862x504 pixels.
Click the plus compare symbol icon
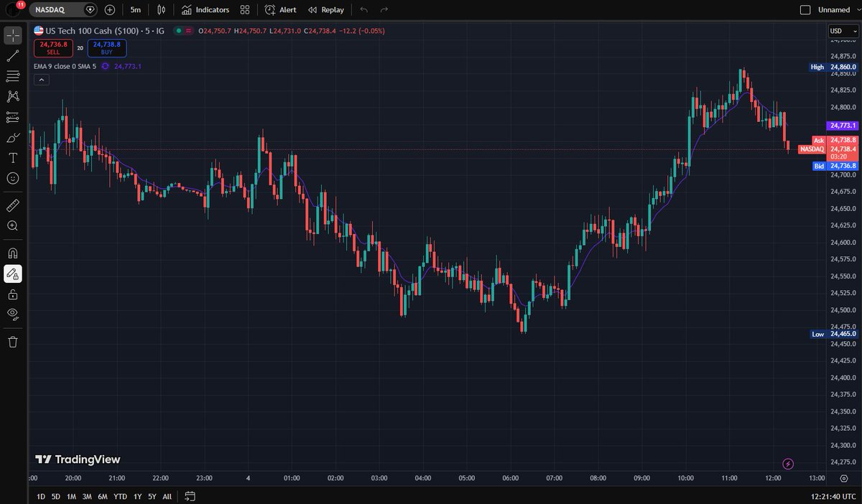pos(109,10)
